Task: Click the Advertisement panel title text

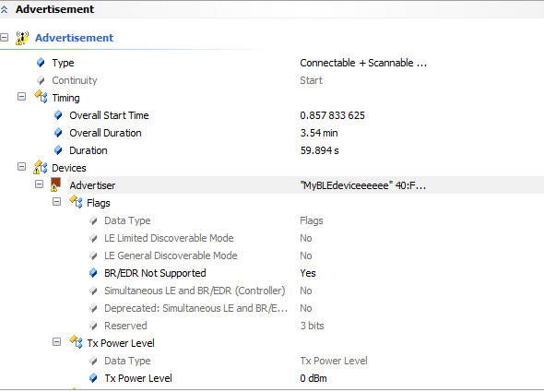Action: coord(54,9)
